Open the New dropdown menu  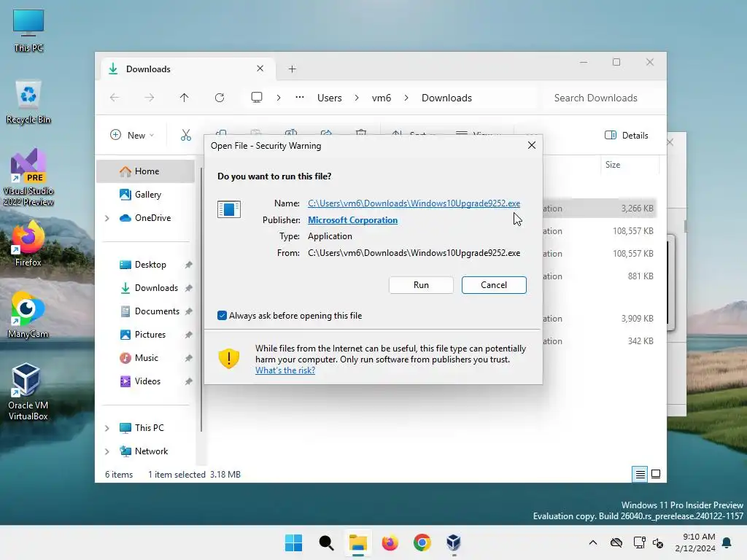click(132, 135)
